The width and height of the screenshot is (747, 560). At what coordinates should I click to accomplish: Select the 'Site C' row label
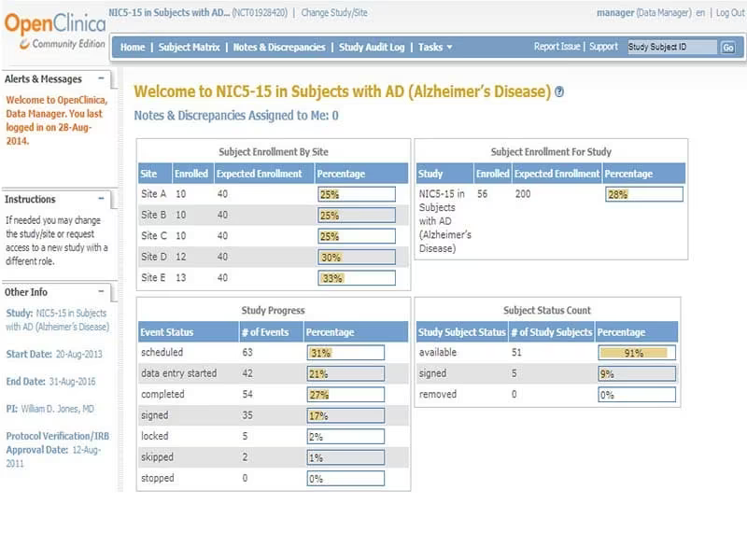pos(154,236)
